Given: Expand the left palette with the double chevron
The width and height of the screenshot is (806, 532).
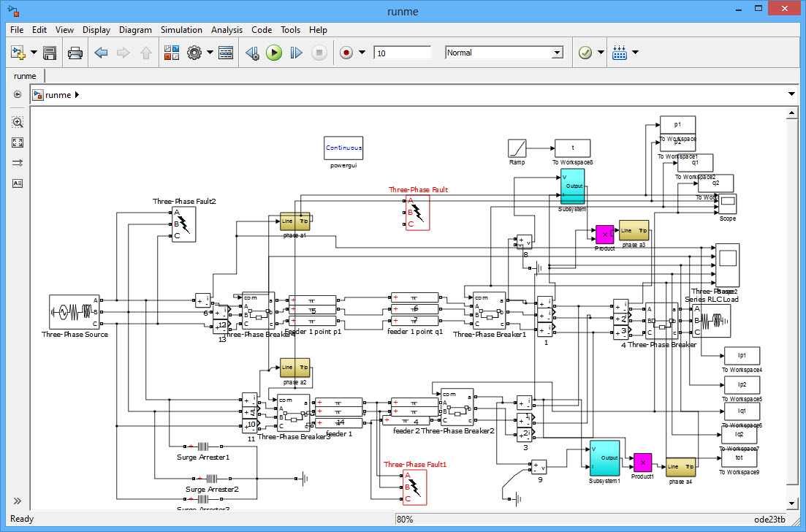Looking at the screenshot, I should [x=18, y=501].
